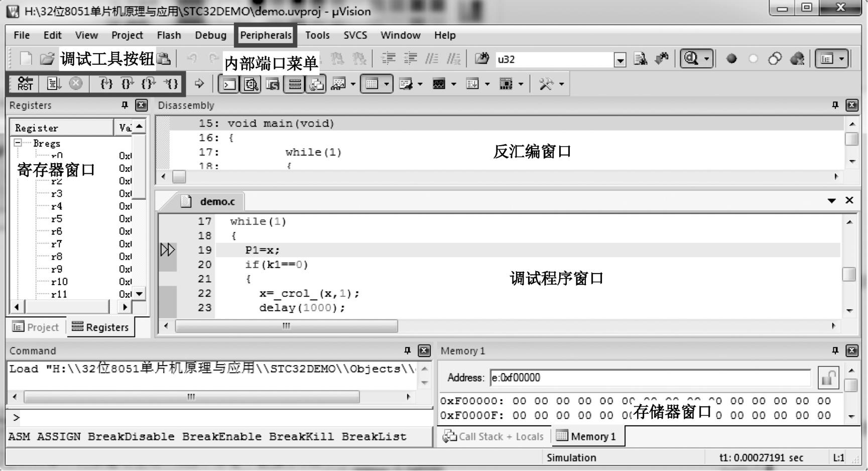Open the Toolbox hammer-and-wrench icon
This screenshot has width=868, height=471.
coord(546,84)
